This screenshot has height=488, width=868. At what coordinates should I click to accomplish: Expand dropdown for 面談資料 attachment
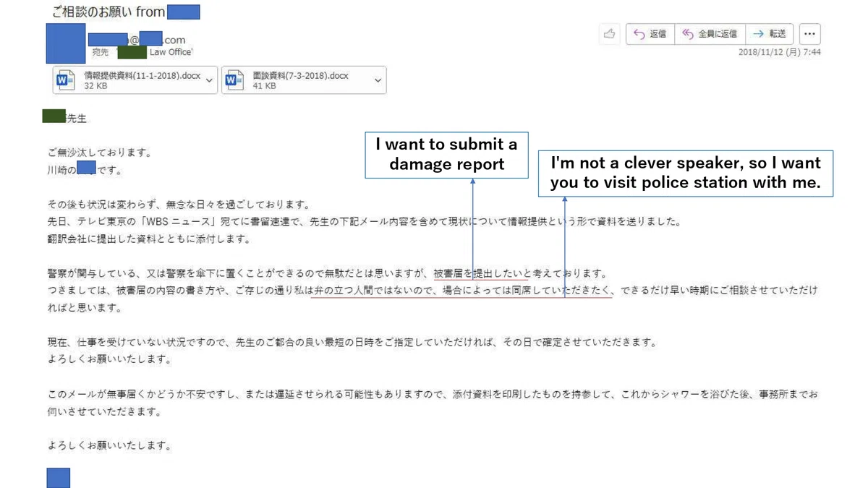378,80
